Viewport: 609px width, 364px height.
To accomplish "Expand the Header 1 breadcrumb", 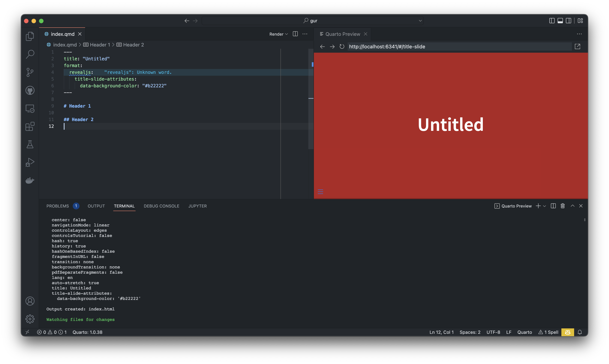I will click(97, 45).
